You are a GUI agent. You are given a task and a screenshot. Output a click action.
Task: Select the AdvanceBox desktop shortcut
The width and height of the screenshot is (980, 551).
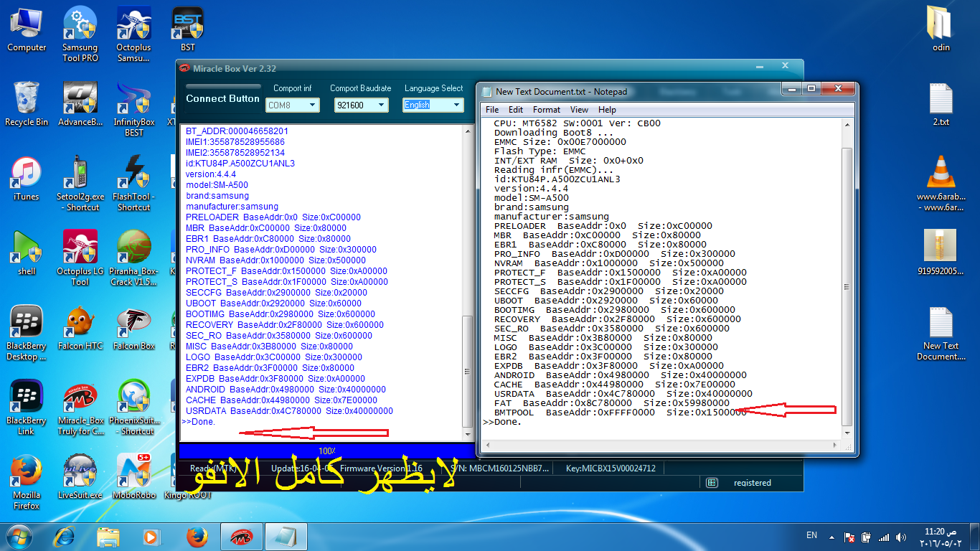(x=80, y=104)
